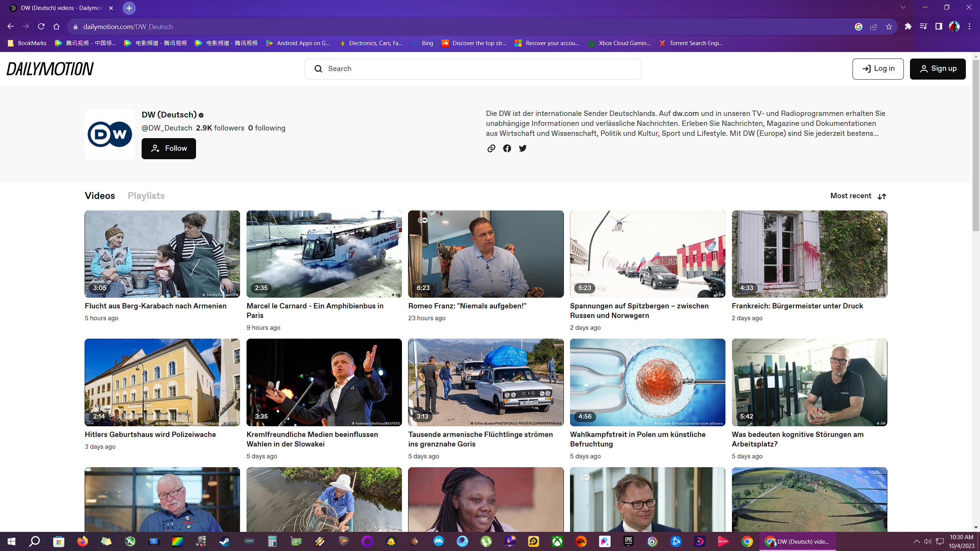Enable browser extensions toggle in toolbar
Image resolution: width=980 pixels, height=551 pixels.
(x=907, y=26)
